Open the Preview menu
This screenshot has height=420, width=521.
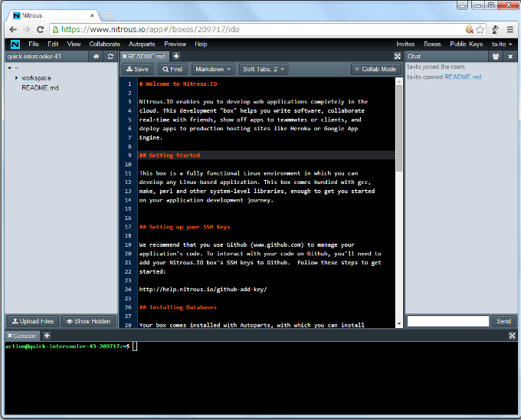click(x=175, y=44)
